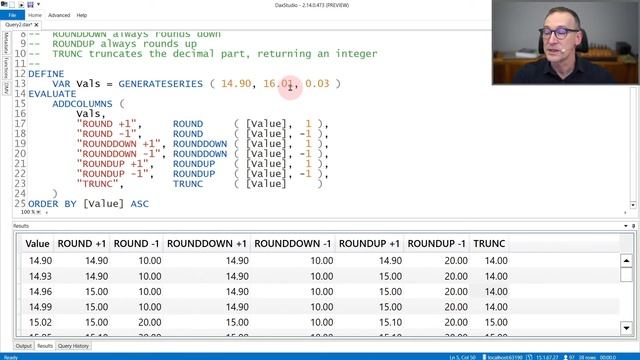Click the Ready status text
Viewport: 640px width, 360px height.
click(x=11, y=358)
